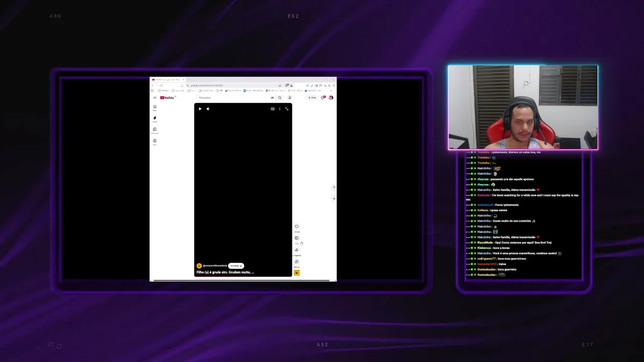Viewport: 644px width, 362px height.
Task: Select the YouTube browser tab
Action: [168, 79]
